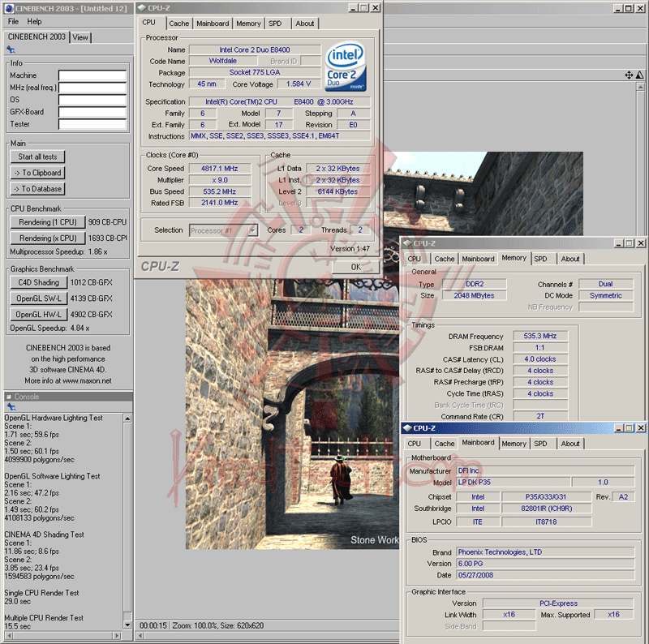Click the Bus Speed value 535.2 MHz
The image size is (649, 644).
[x=220, y=191]
